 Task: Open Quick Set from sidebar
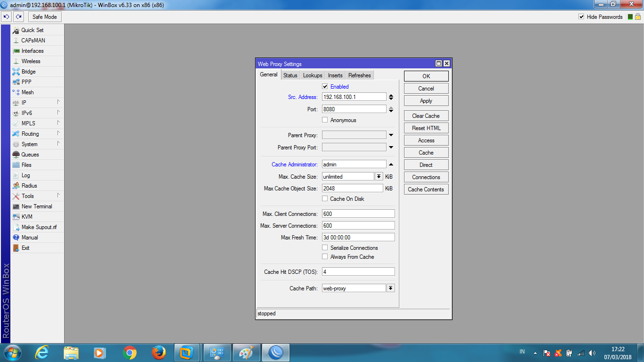tap(37, 30)
